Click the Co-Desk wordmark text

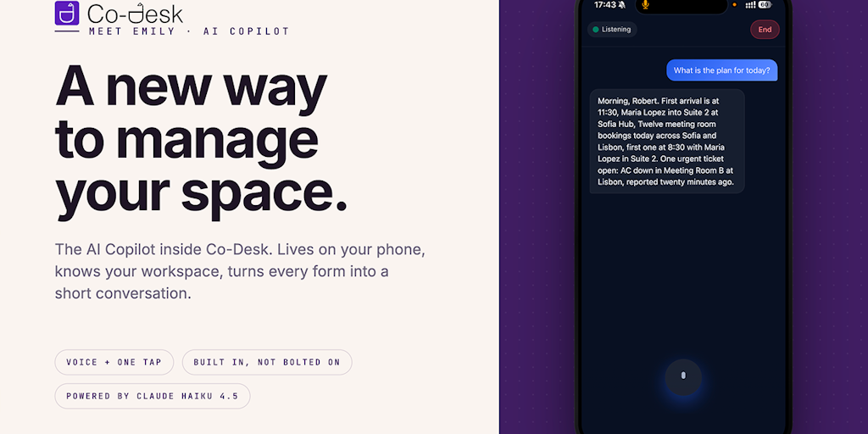135,14
